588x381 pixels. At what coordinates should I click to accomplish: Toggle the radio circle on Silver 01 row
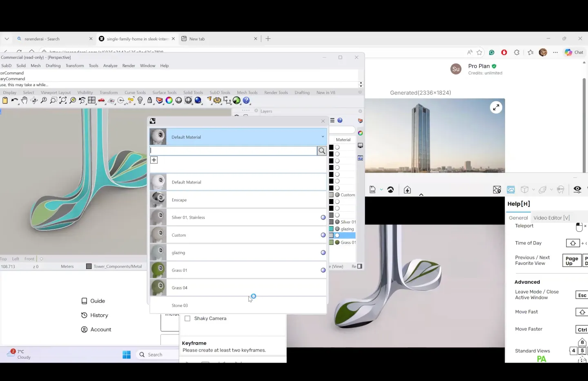pos(323,217)
